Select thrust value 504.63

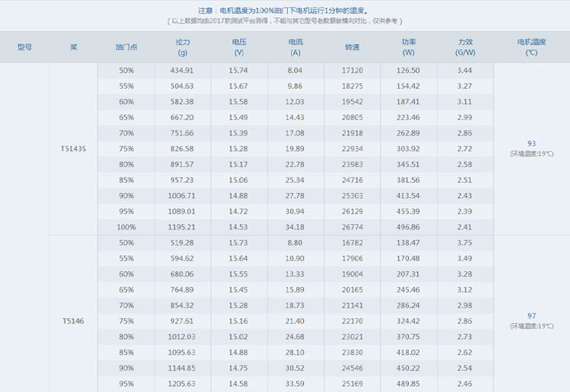(182, 86)
